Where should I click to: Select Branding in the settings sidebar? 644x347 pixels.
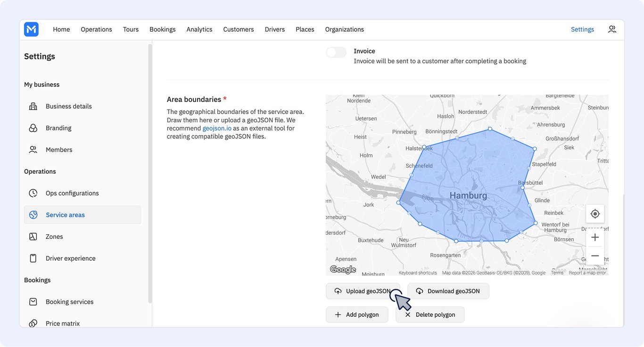[83, 128]
